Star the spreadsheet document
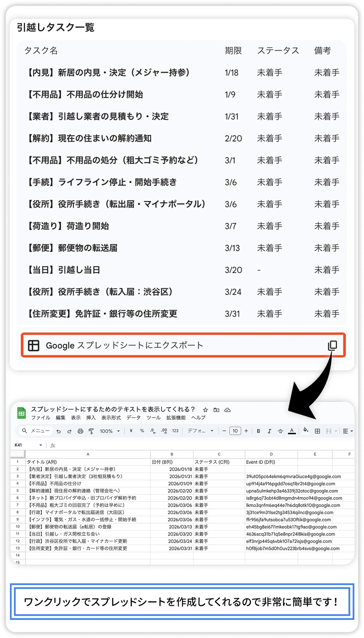 [x=205, y=410]
